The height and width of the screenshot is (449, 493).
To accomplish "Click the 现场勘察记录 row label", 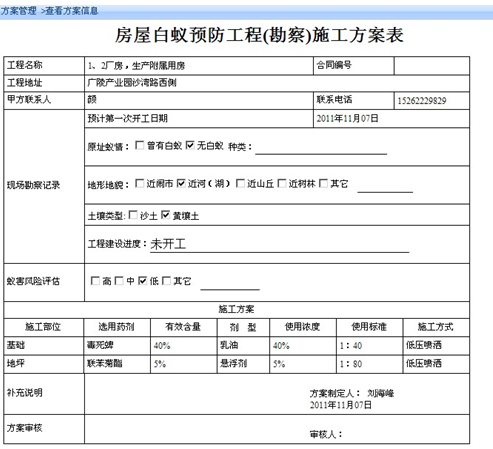I will (33, 185).
